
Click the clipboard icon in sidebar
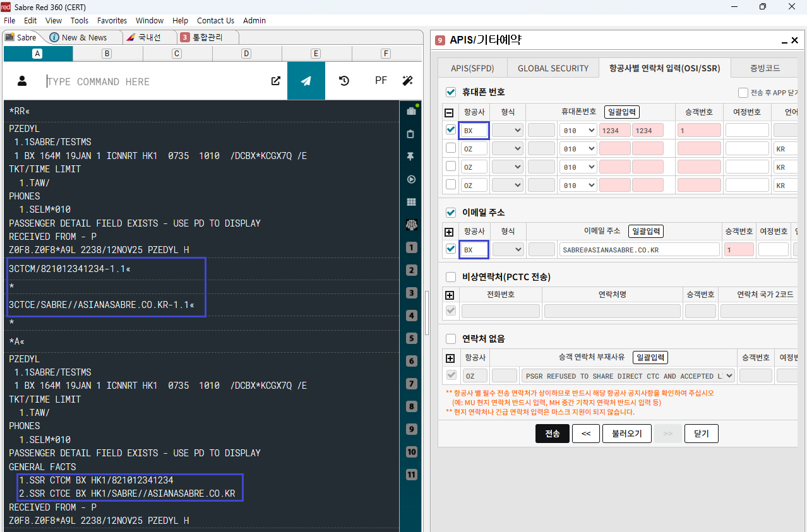click(x=411, y=134)
